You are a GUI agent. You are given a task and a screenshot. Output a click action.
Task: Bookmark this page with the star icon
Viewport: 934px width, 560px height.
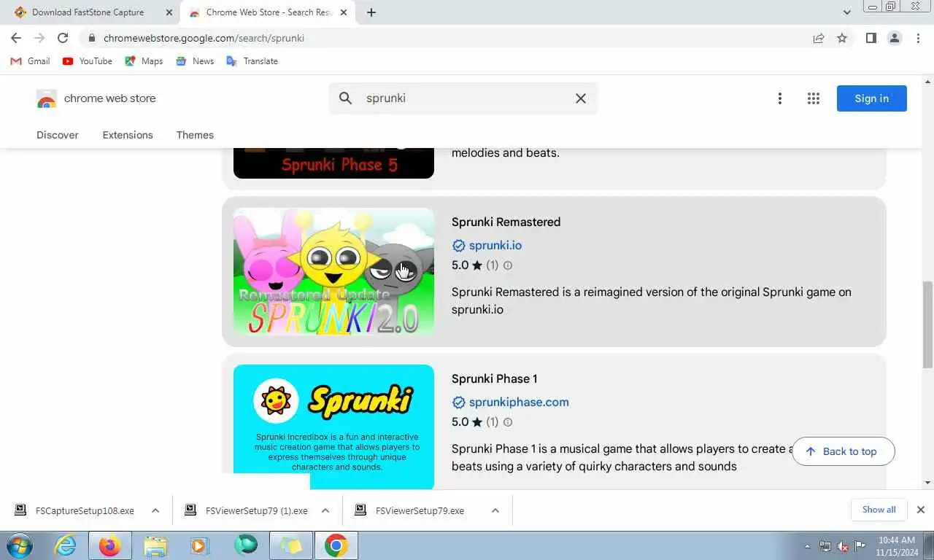(x=842, y=38)
